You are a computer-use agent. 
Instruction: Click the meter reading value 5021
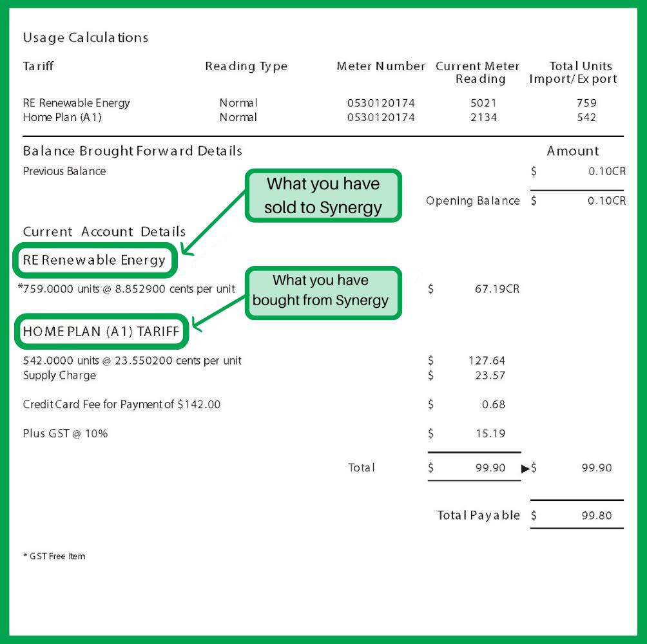point(483,103)
